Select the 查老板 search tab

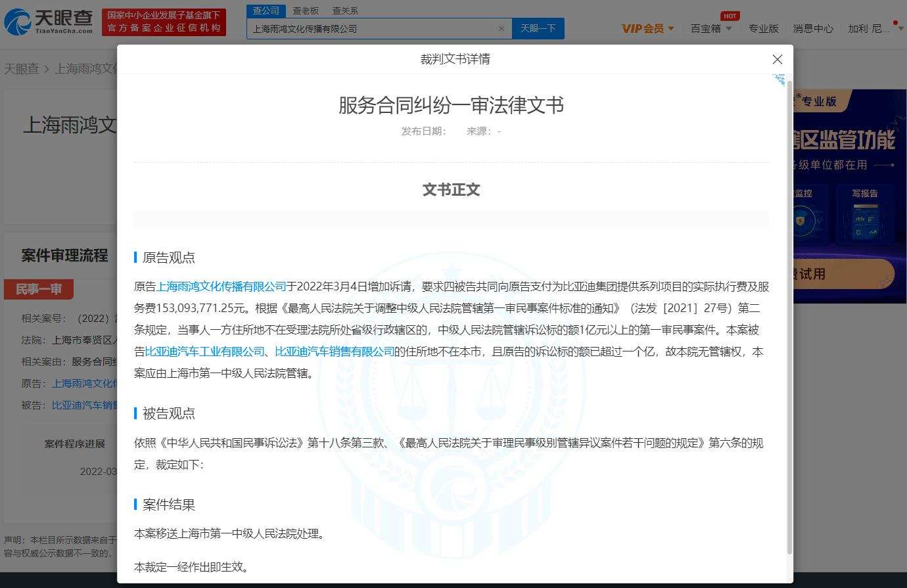[x=306, y=11]
